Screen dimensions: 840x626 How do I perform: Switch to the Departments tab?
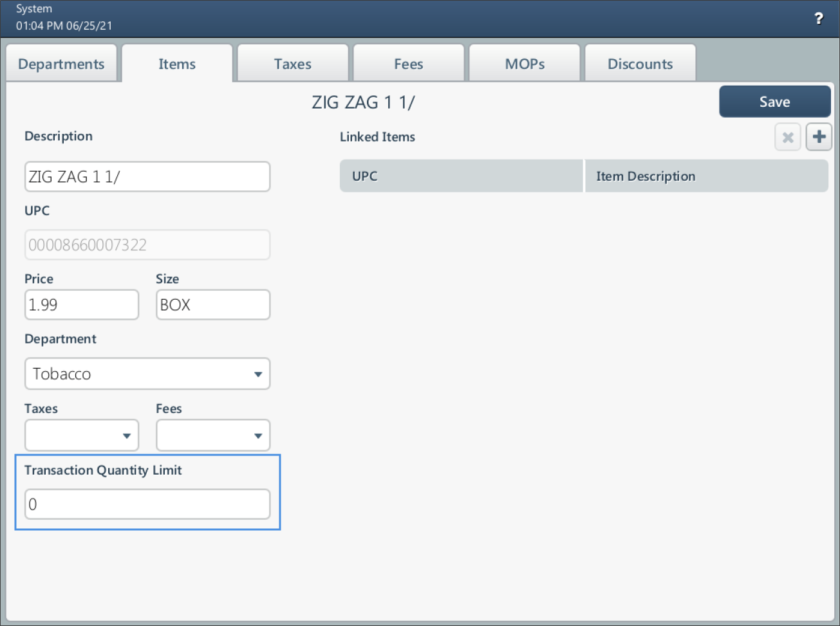(x=61, y=63)
